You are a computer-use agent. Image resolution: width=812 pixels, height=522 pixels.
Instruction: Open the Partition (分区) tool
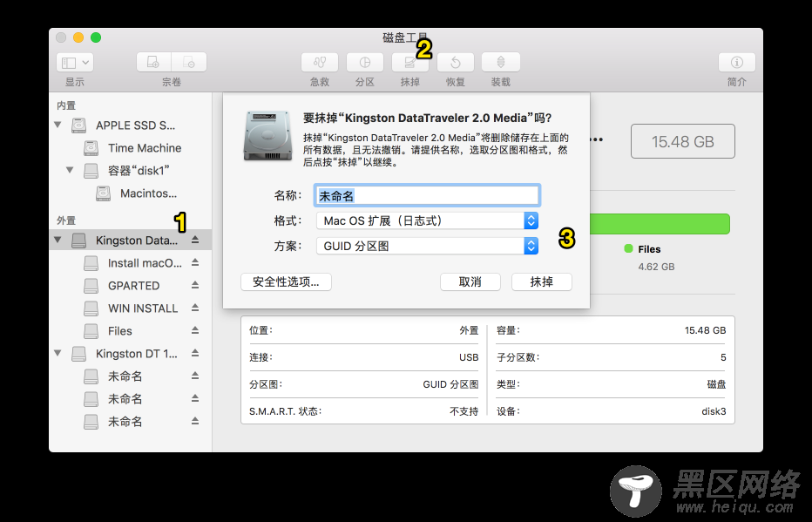(x=364, y=63)
